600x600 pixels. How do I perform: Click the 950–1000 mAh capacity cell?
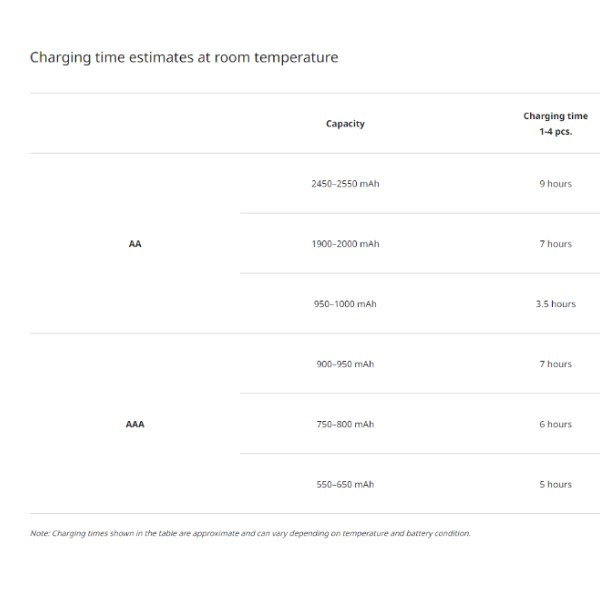pos(345,304)
